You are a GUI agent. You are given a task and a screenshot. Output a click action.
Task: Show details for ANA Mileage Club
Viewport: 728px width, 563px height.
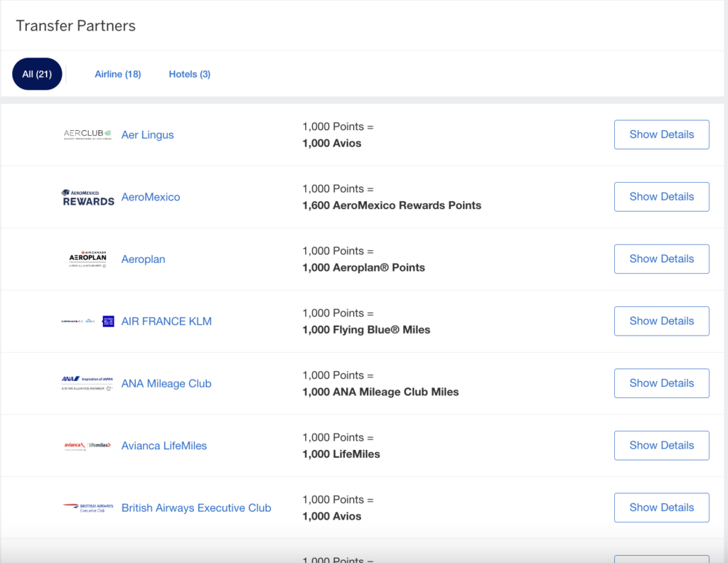click(x=661, y=383)
